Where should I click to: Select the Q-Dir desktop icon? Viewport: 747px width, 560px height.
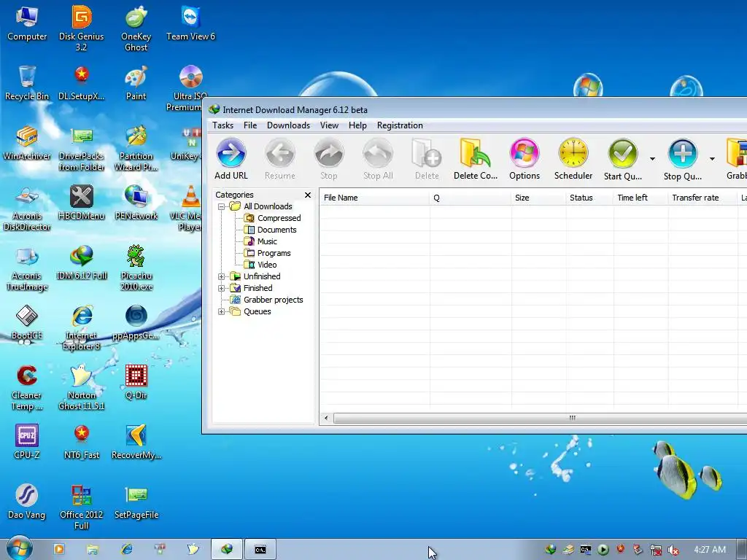(136, 382)
